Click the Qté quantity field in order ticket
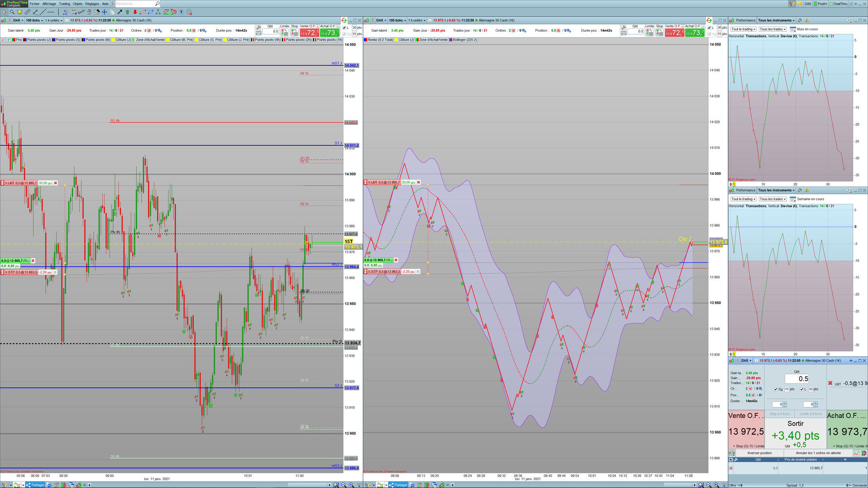 [797, 379]
